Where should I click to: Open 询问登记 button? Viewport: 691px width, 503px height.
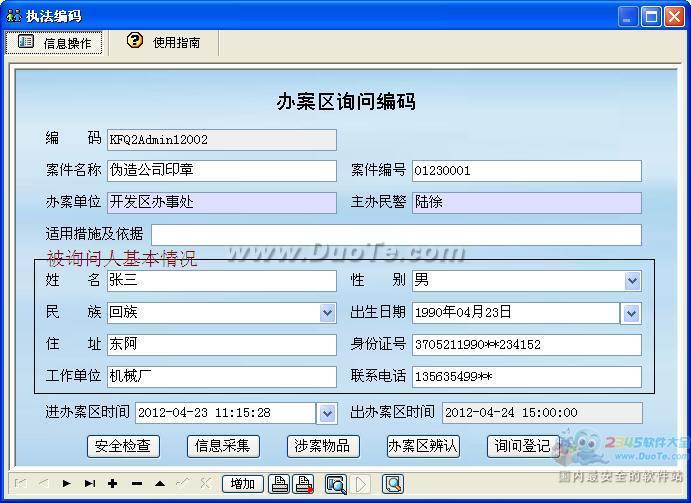point(523,446)
